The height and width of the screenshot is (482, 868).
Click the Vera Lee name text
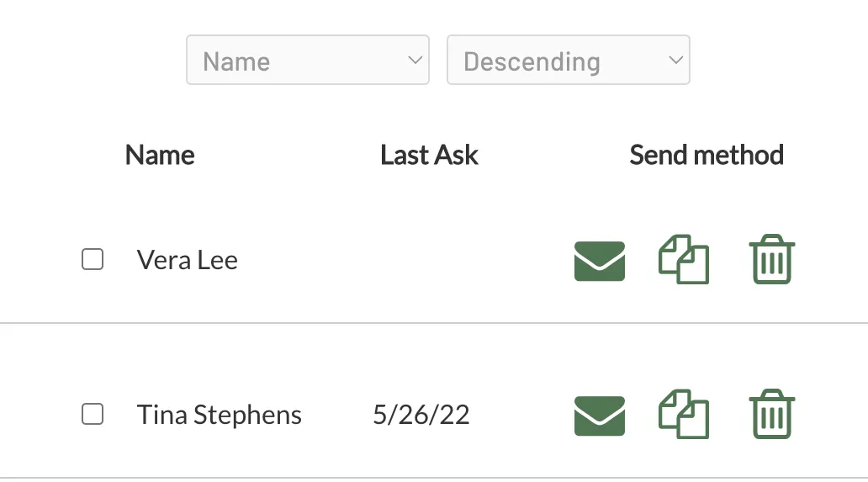187,260
